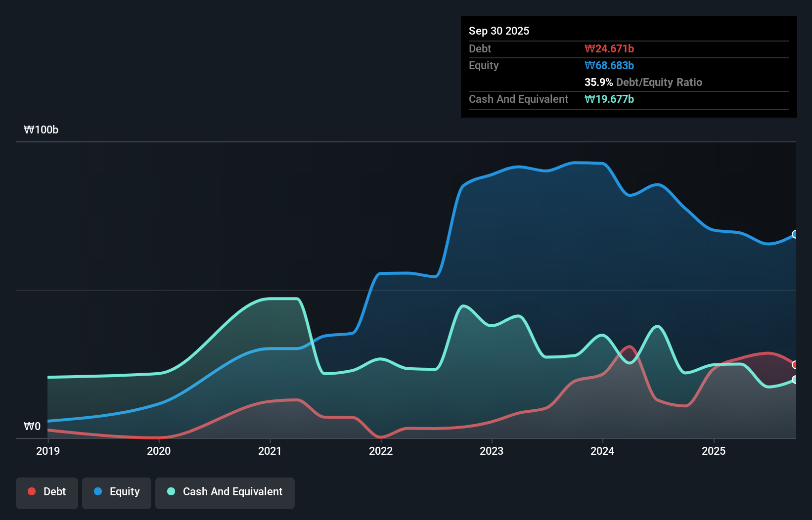Click the ₩24.671b red Debt value
This screenshot has height=520, width=812.
tap(610, 48)
